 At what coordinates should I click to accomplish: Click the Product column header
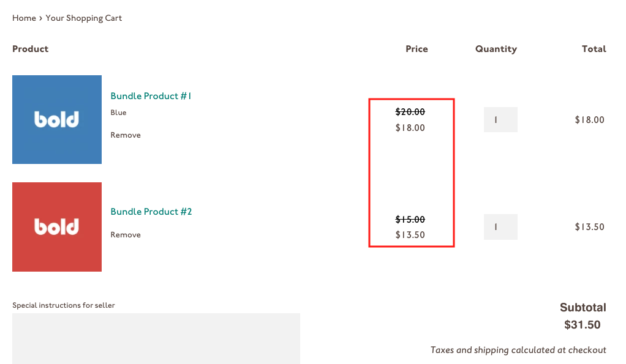click(31, 49)
